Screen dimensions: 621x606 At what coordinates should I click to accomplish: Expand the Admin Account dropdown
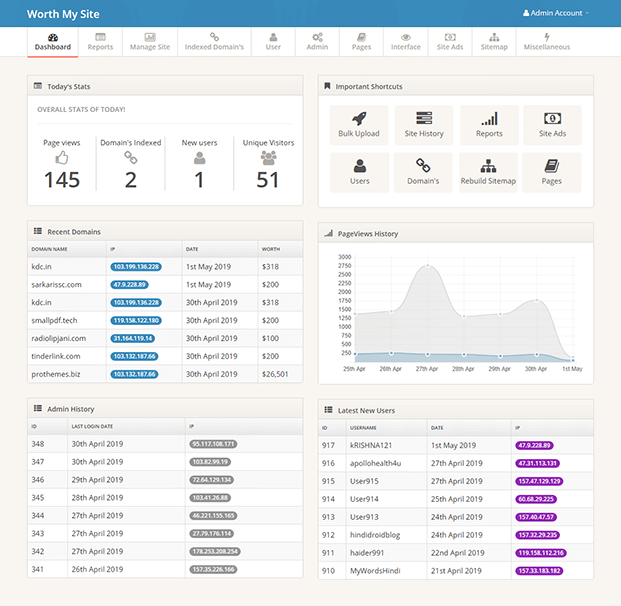pos(556,13)
